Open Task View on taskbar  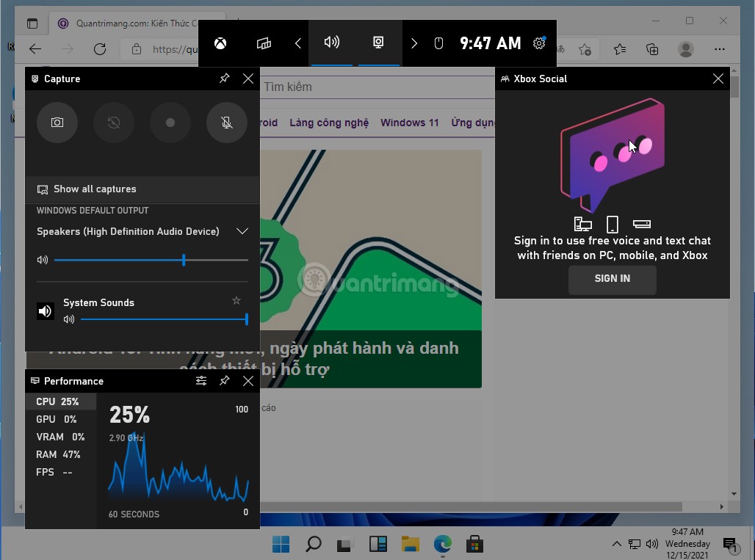(x=345, y=545)
